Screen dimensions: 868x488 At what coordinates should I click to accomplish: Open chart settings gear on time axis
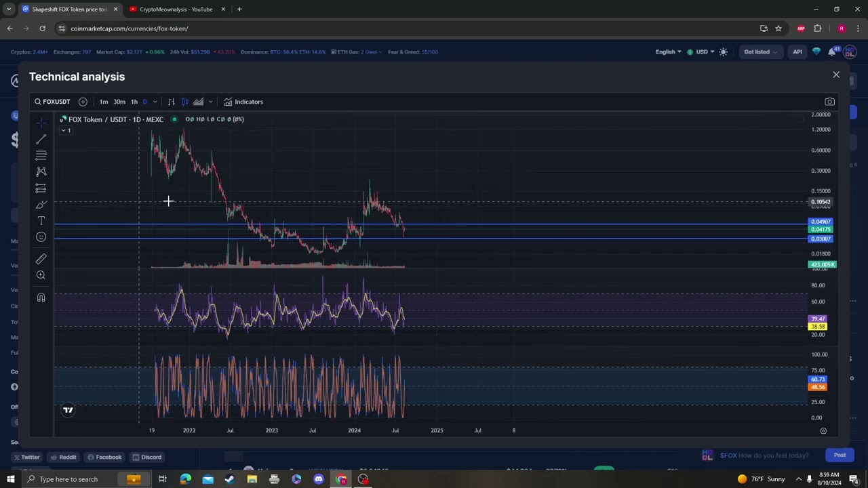(x=823, y=430)
